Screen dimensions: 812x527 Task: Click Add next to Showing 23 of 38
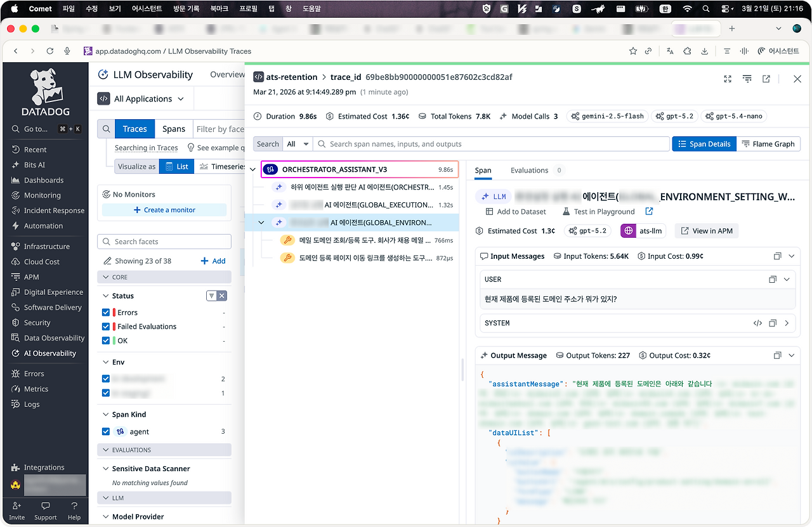[213, 261]
